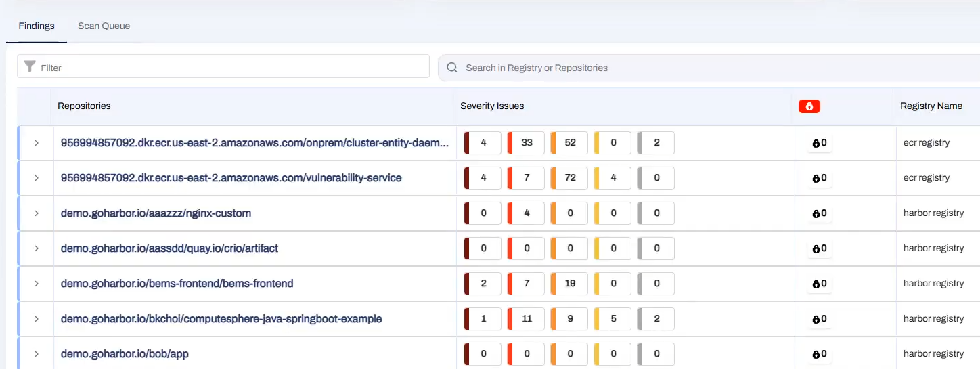Select the Findings tab

pyautogui.click(x=37, y=26)
